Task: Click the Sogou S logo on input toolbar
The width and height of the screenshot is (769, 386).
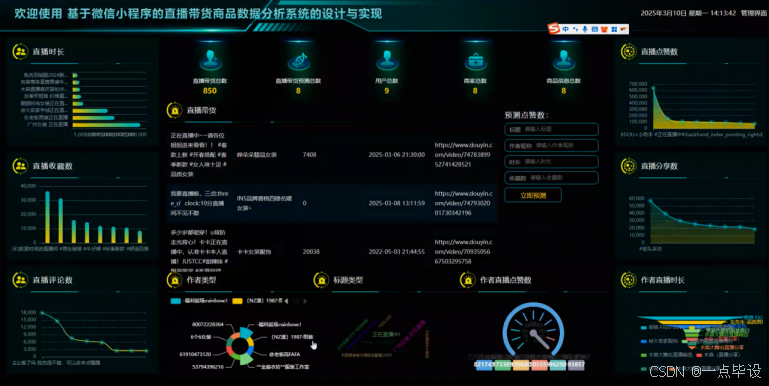Action: (554, 29)
